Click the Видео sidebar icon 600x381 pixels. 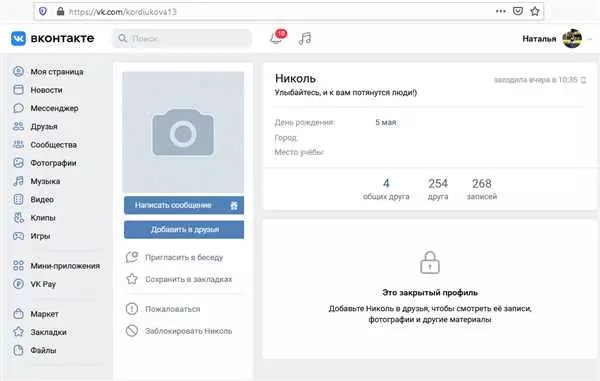[18, 199]
